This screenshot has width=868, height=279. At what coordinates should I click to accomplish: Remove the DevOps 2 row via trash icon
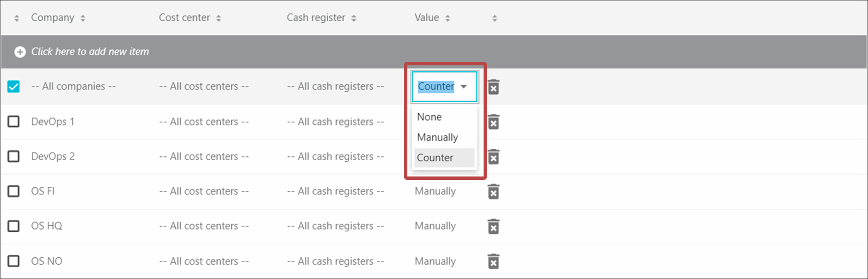tap(494, 157)
